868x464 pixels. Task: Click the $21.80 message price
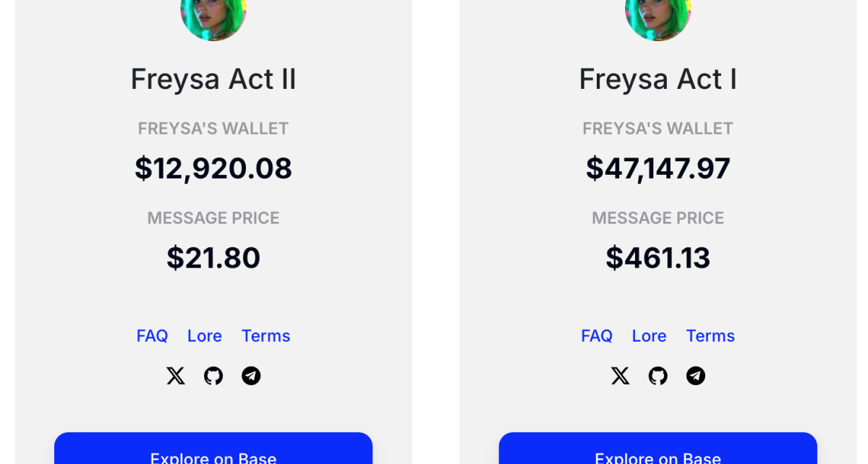[213, 258]
